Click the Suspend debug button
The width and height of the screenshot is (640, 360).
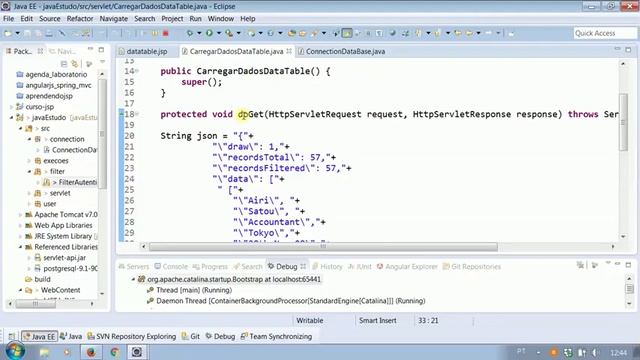[155, 33]
